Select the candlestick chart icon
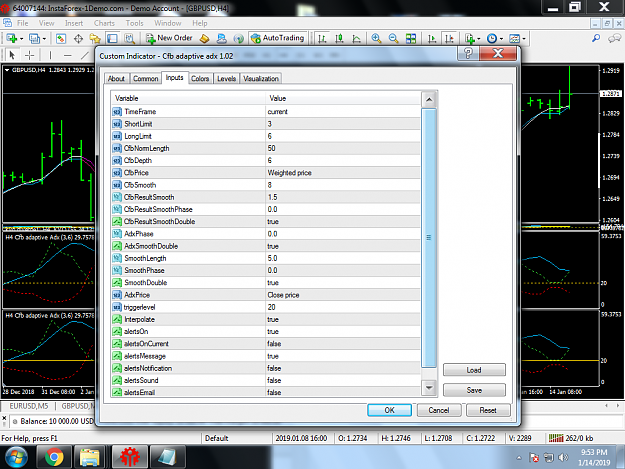The image size is (625, 469). (339, 39)
